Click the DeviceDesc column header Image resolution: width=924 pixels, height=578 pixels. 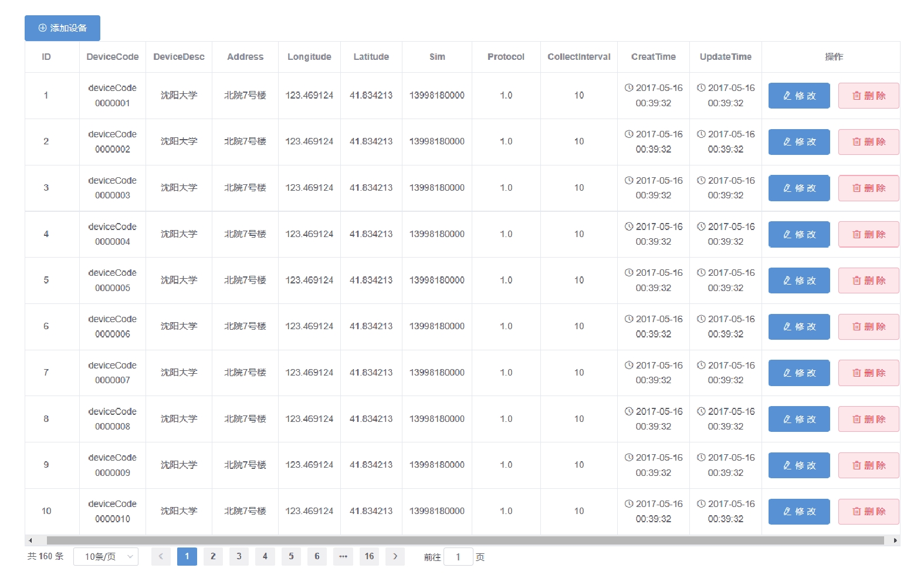pyautogui.click(x=179, y=57)
